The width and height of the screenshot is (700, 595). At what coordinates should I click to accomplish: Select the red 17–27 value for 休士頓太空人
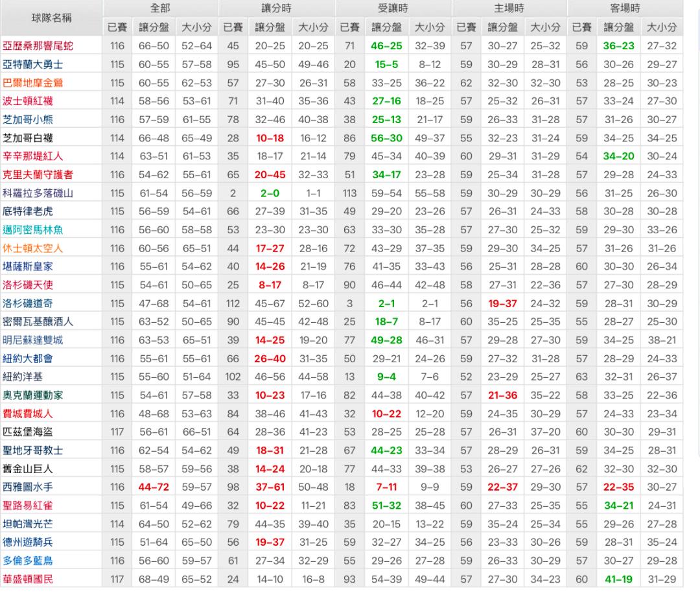(270, 249)
